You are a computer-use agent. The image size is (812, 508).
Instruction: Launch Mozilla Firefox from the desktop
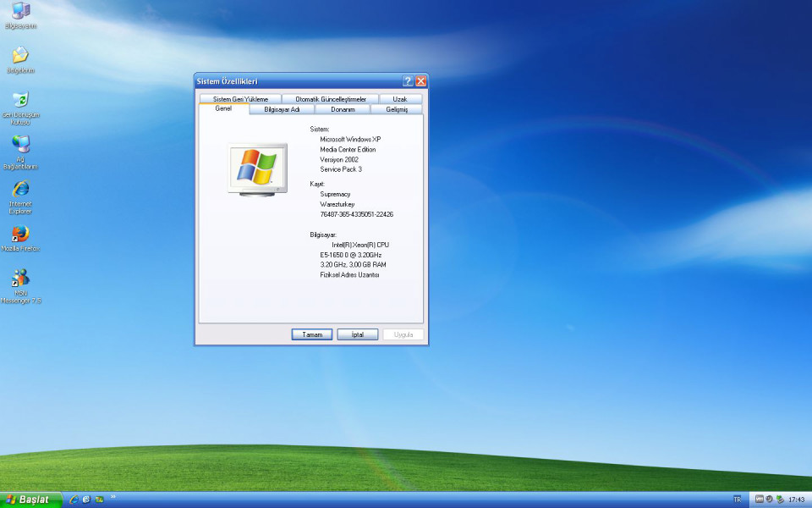click(20, 234)
